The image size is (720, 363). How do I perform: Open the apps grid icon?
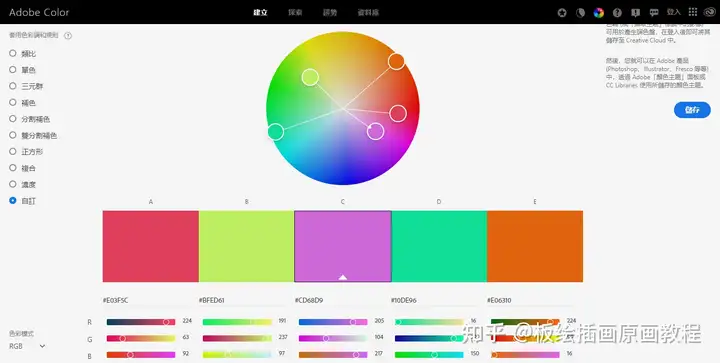pos(693,12)
